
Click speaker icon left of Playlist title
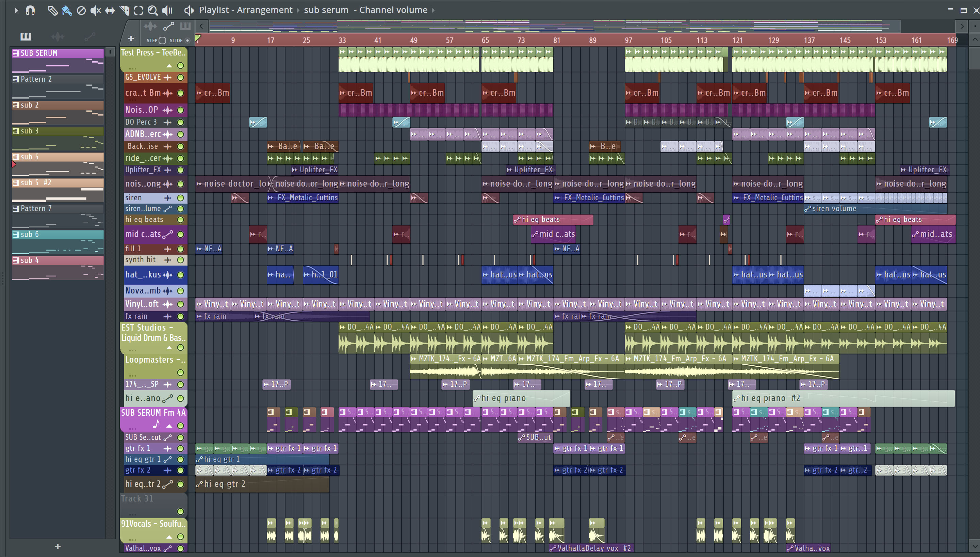tap(189, 10)
